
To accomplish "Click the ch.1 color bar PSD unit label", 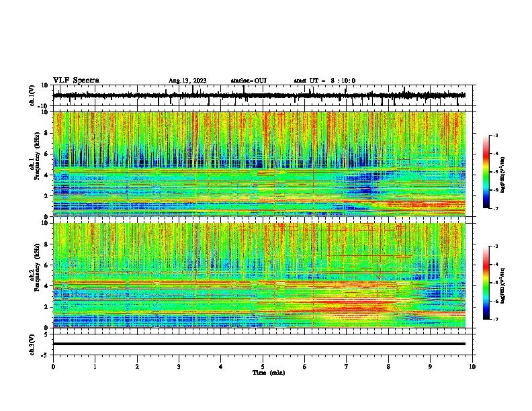I will coord(503,175).
